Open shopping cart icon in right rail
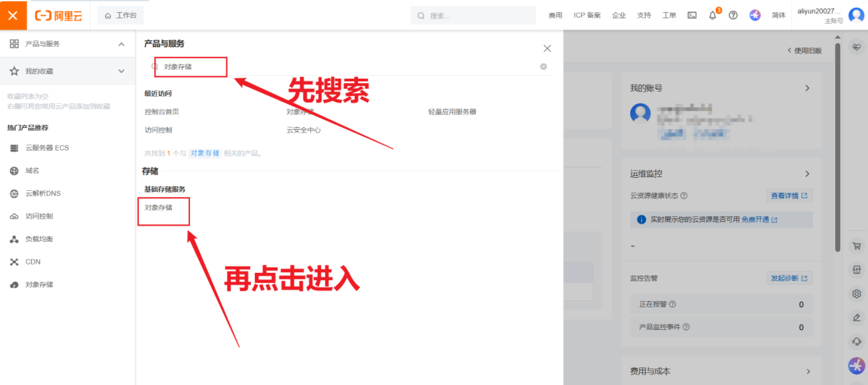Image resolution: width=868 pixels, height=385 pixels. pyautogui.click(x=856, y=246)
